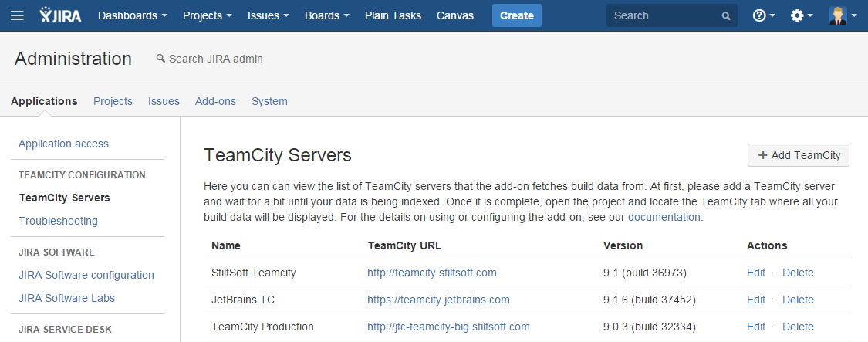Switch to the Add-ons admin tab
The image size is (868, 342).
(215, 101)
